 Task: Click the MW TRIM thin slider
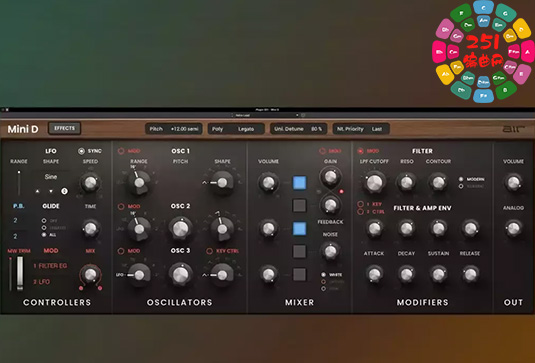[x=11, y=274]
